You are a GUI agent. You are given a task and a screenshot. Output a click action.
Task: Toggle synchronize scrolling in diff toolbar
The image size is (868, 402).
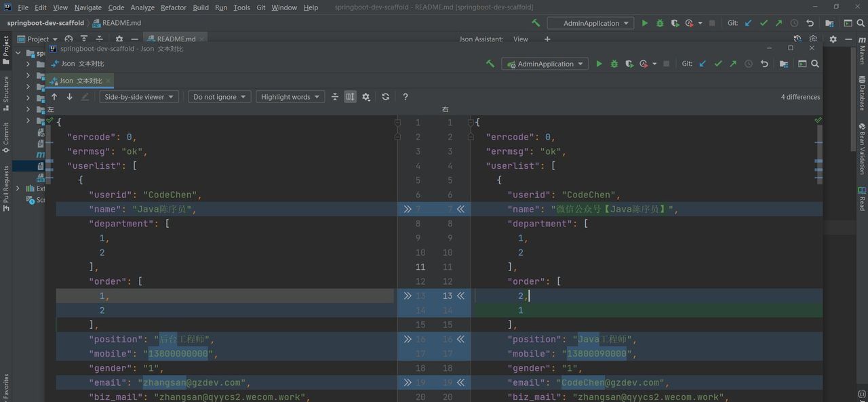(x=350, y=97)
